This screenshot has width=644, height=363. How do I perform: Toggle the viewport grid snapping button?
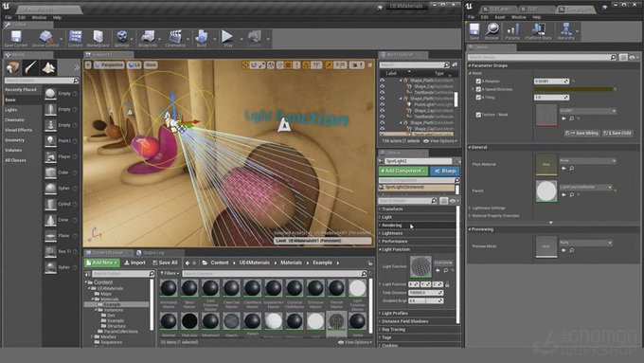click(x=288, y=65)
